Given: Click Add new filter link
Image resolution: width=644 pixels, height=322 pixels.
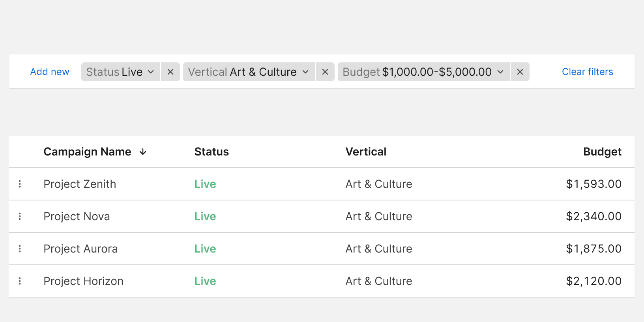Looking at the screenshot, I should pyautogui.click(x=50, y=72).
